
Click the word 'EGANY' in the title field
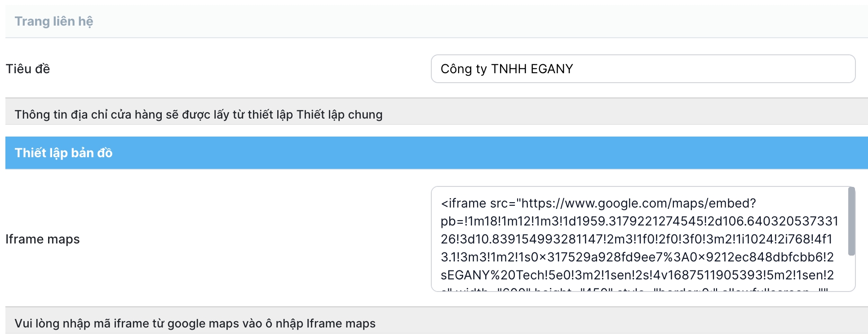[x=552, y=69]
